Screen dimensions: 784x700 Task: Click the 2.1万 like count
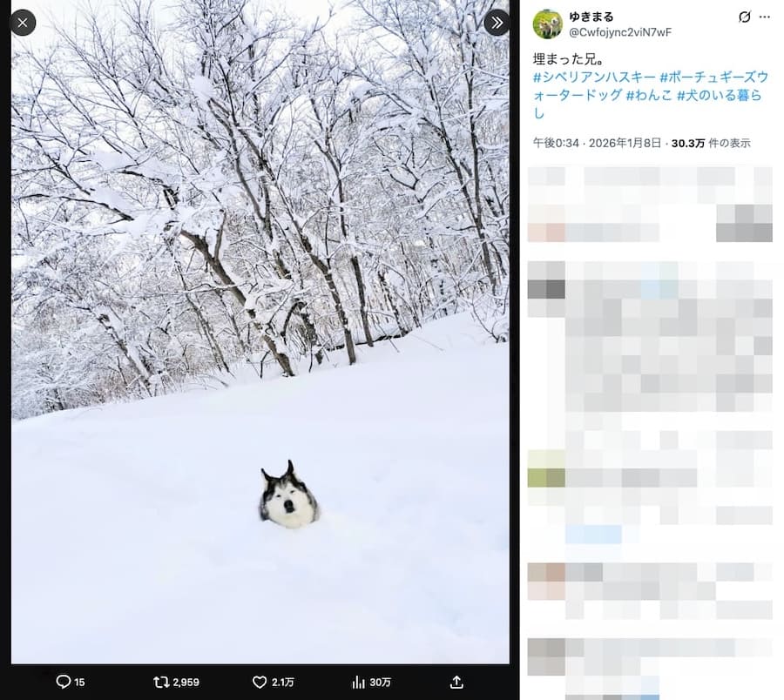pyautogui.click(x=282, y=683)
